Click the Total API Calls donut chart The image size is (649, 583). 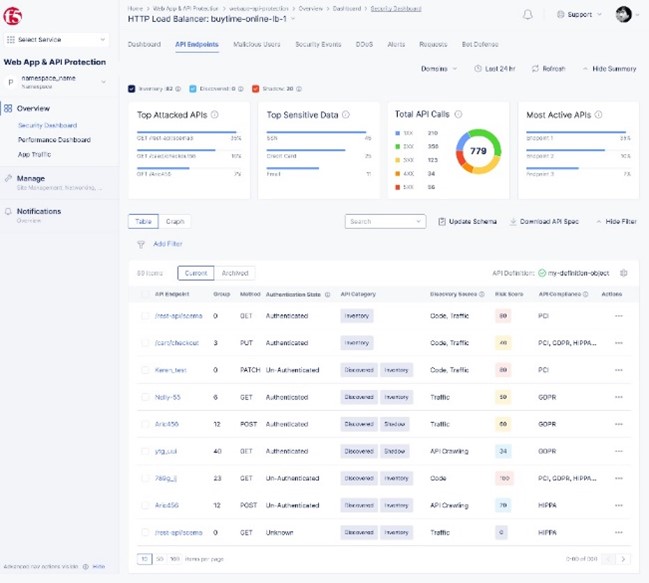(478, 151)
